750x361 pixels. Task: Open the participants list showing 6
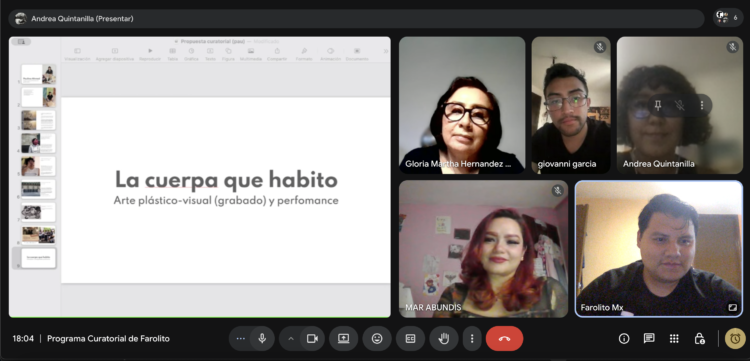pos(728,18)
